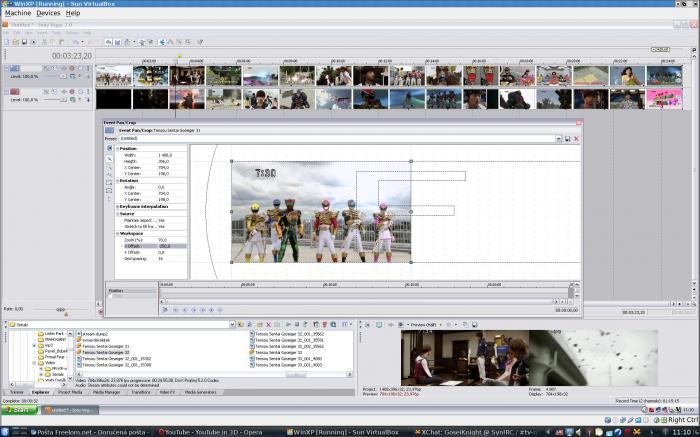Click the Up One Level icon in Explorer

tap(241, 325)
